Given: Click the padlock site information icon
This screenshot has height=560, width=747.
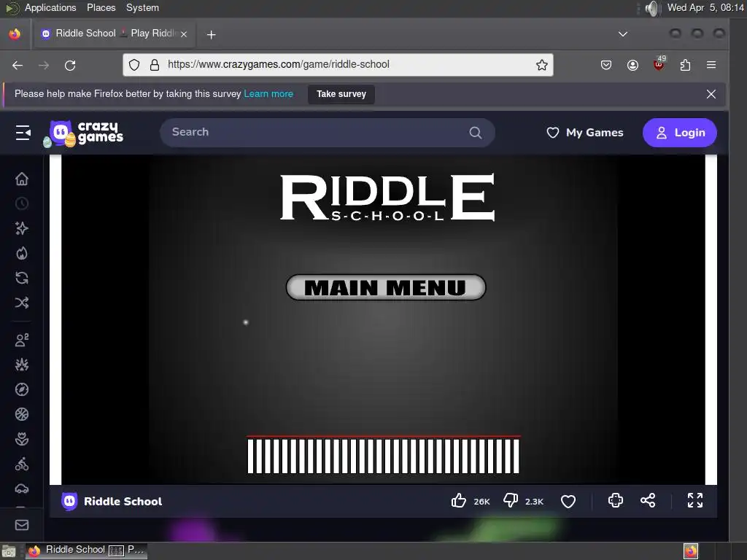Looking at the screenshot, I should tap(155, 65).
